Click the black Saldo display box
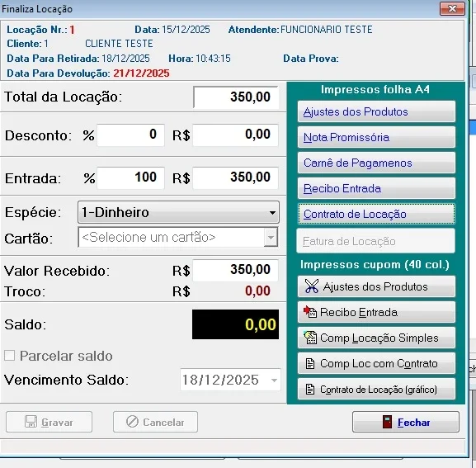This screenshot has height=468, width=476. coord(235,324)
